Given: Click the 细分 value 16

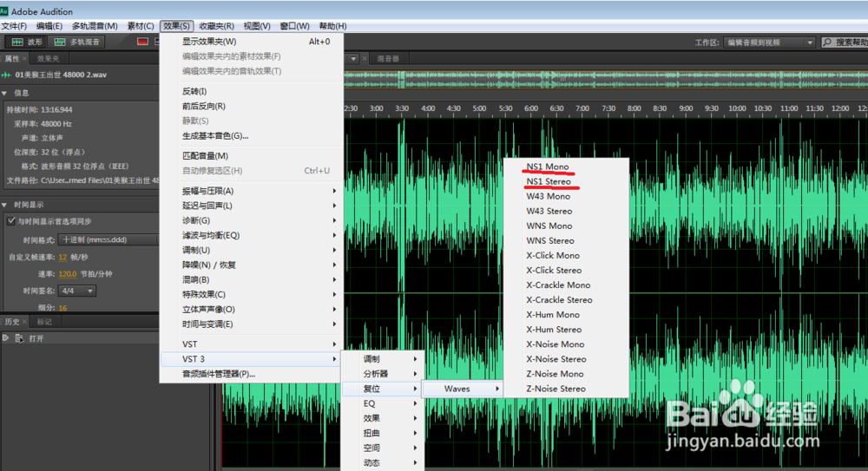Looking at the screenshot, I should [x=62, y=308].
